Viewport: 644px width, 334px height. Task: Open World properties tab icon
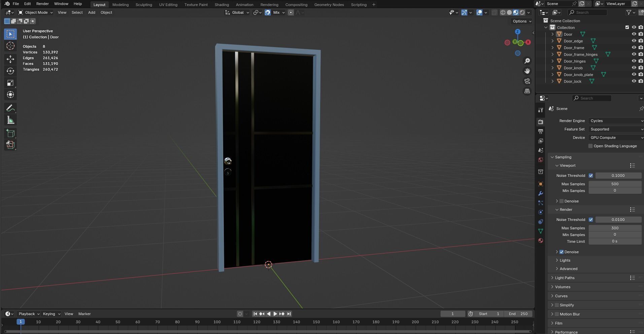(x=541, y=160)
